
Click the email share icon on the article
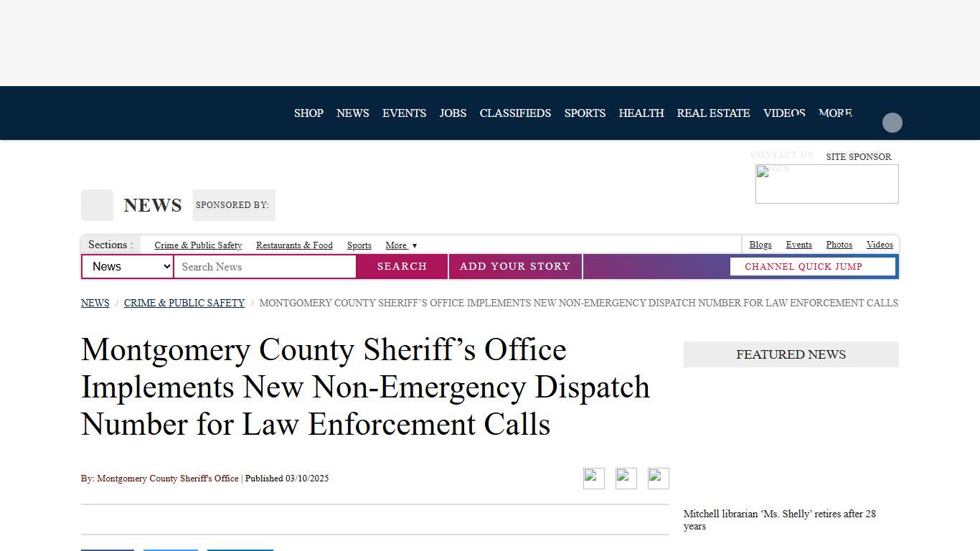click(x=658, y=478)
